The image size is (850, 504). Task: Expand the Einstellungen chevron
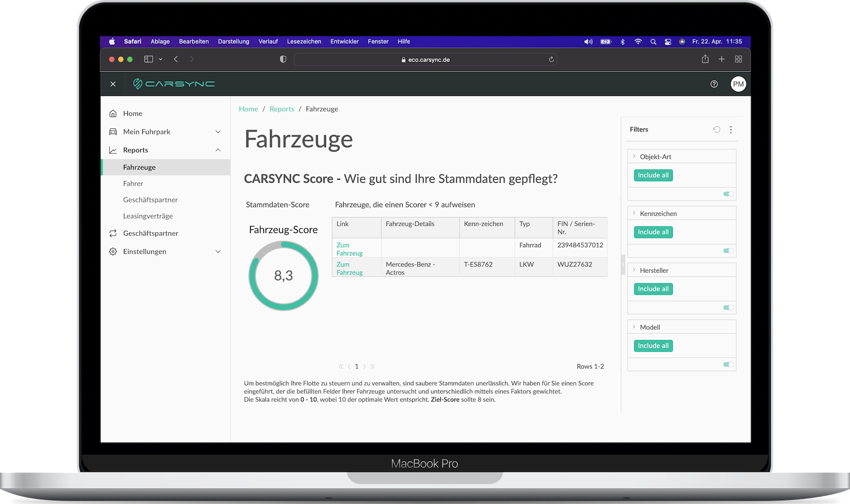[x=218, y=252]
